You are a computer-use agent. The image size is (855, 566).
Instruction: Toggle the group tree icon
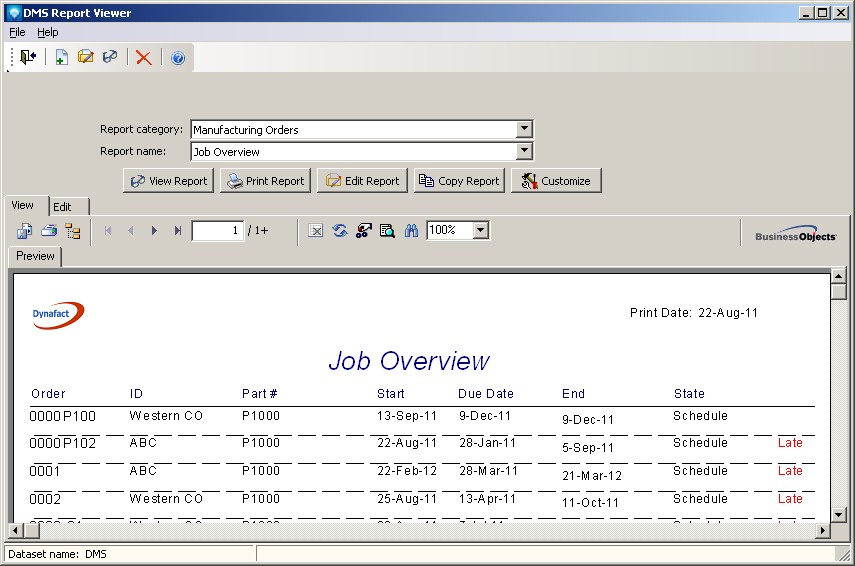[73, 231]
